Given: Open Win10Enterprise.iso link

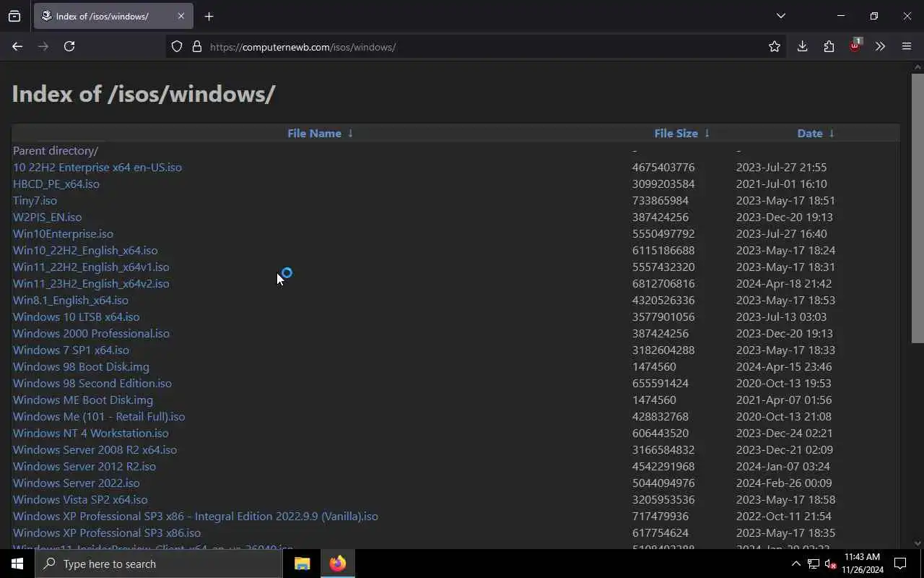Looking at the screenshot, I should [x=63, y=233].
